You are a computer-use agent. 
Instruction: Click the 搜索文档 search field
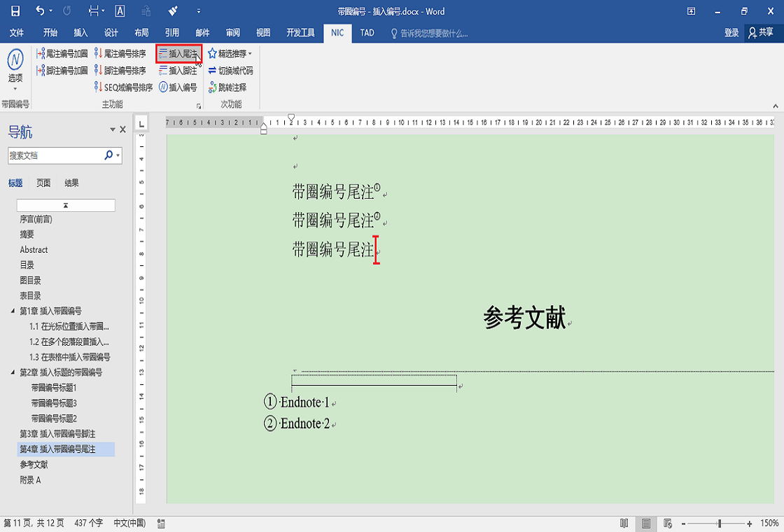tap(55, 155)
